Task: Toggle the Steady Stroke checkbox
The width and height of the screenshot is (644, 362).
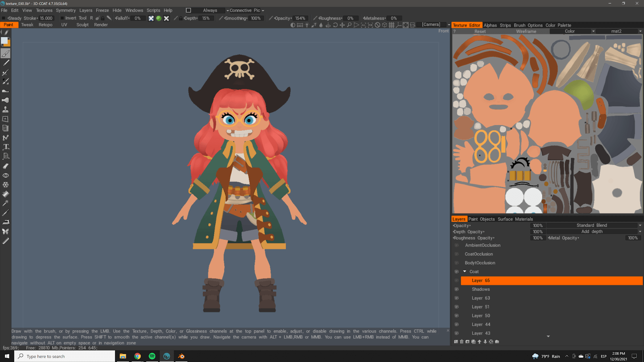Action: click(4, 18)
